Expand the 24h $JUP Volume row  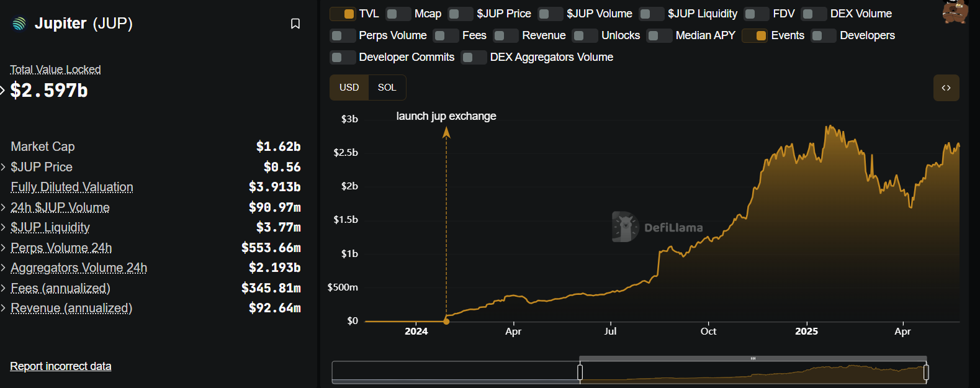pos(3,207)
